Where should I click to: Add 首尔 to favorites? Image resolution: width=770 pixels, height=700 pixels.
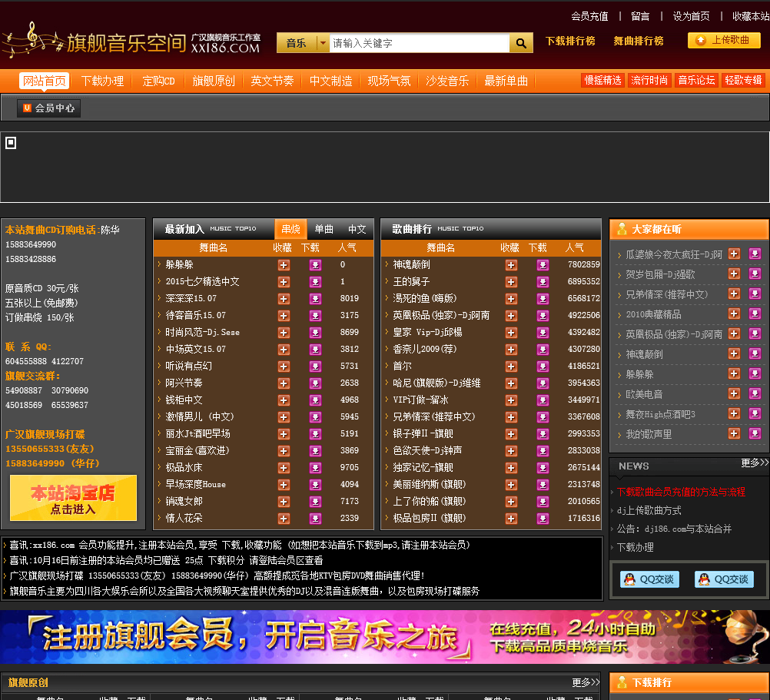point(511,367)
